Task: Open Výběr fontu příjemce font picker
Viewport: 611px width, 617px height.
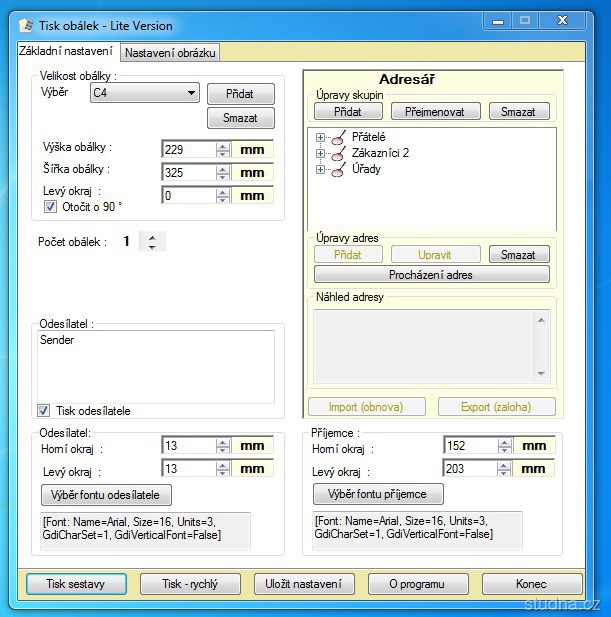Action: tap(378, 494)
